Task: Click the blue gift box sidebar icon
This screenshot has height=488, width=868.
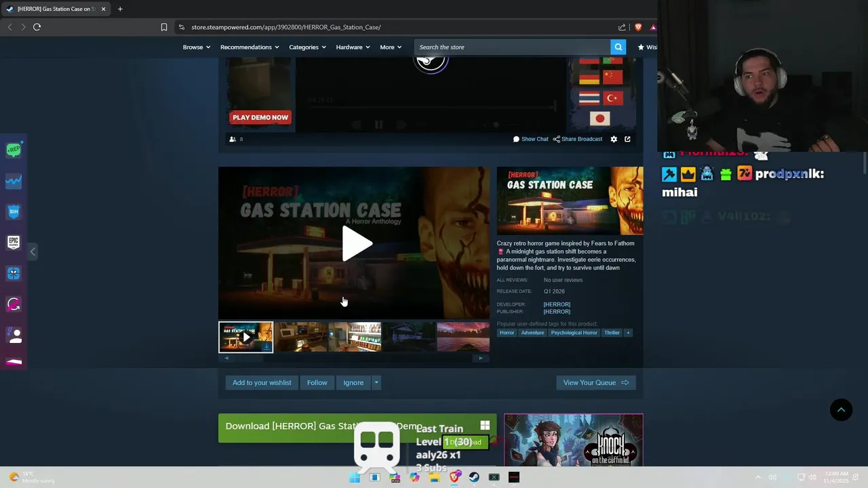Action: coord(14,273)
